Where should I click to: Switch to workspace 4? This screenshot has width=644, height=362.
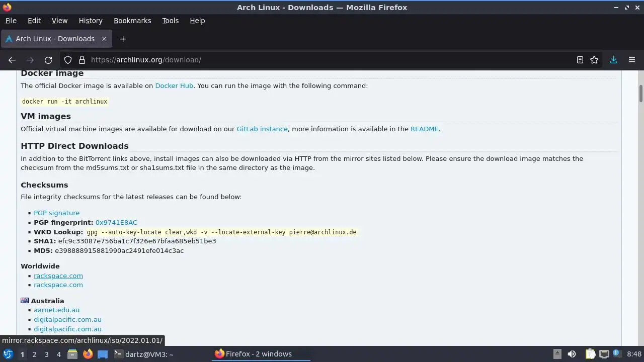[x=58, y=354]
